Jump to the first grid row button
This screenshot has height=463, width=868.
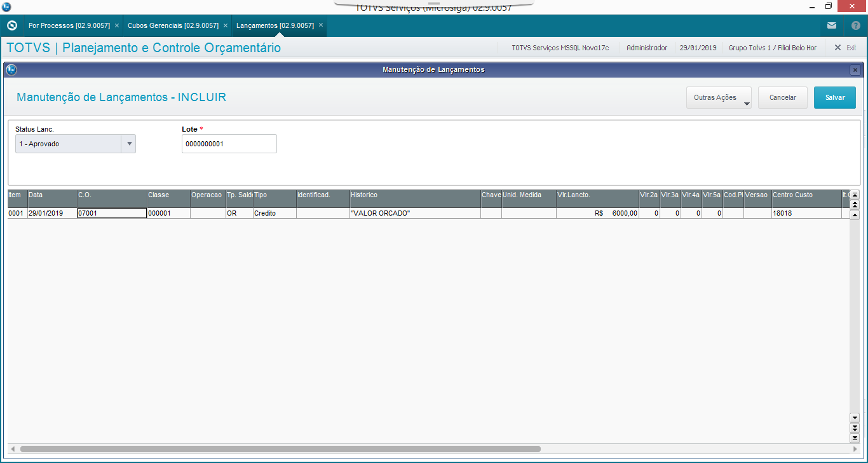tap(855, 195)
